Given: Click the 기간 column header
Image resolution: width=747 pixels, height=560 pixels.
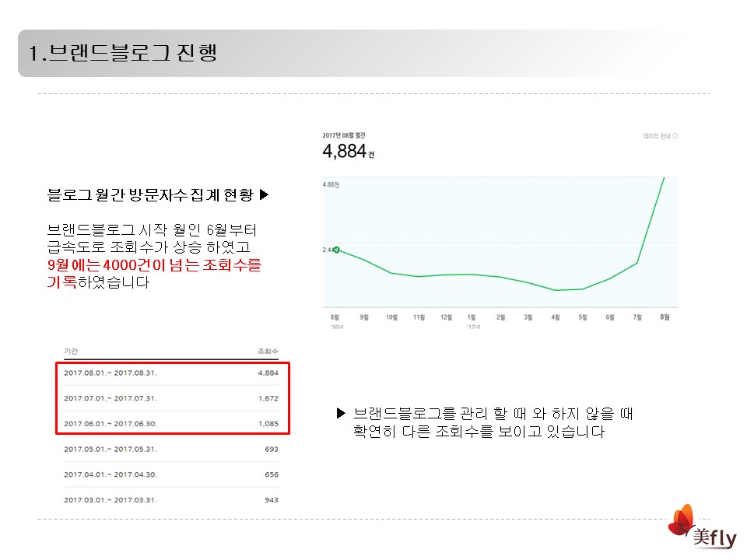Looking at the screenshot, I should click(x=71, y=352).
